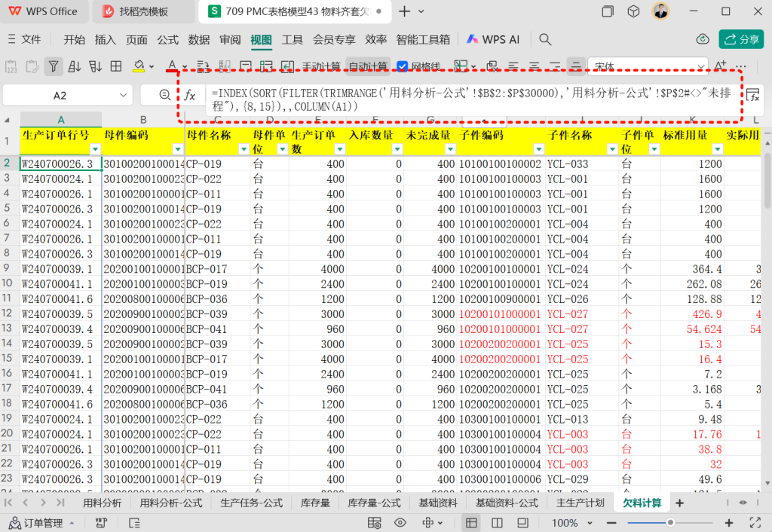Click the paste format brush clipboard icon
772x532 pixels.
pos(32,66)
